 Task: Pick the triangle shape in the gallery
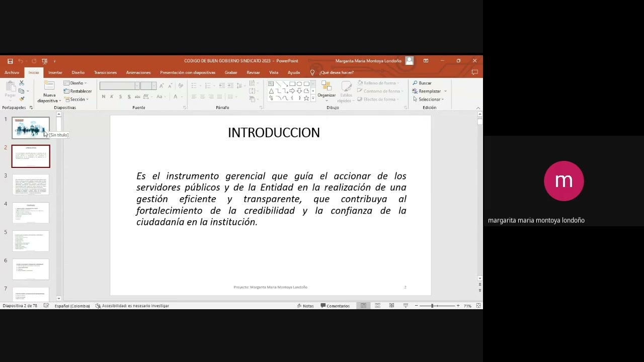pyautogui.click(x=271, y=91)
